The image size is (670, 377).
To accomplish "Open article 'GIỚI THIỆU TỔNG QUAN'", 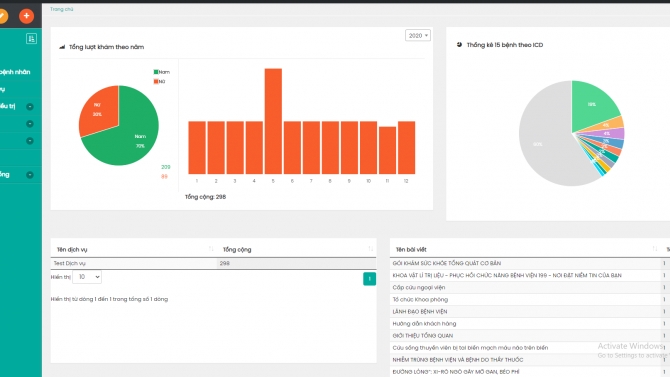I will click(x=423, y=336).
